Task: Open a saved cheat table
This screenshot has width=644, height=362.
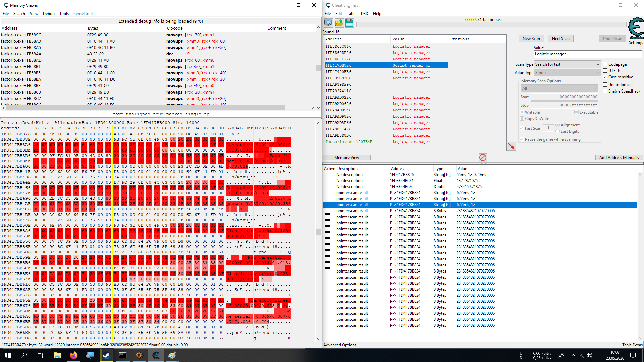Action: [338, 23]
